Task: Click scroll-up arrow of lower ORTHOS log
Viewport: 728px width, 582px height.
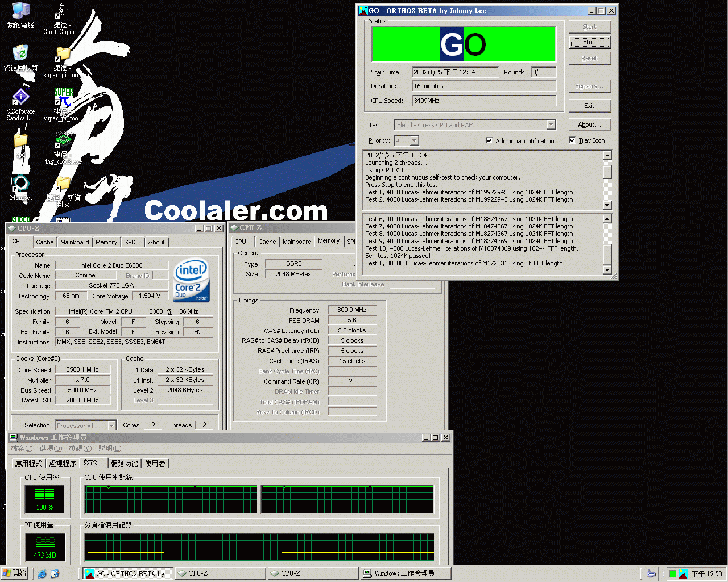Action: click(607, 219)
